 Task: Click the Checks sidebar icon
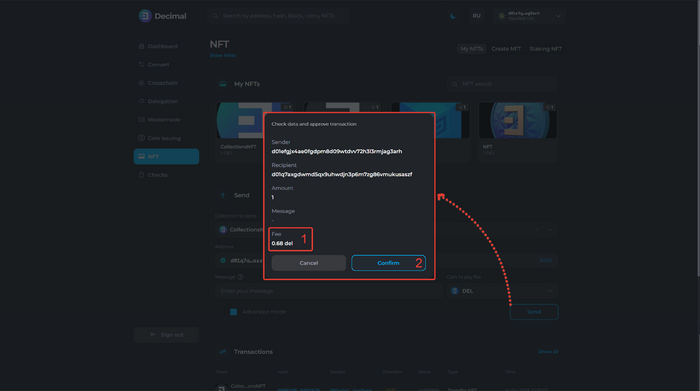tap(142, 175)
